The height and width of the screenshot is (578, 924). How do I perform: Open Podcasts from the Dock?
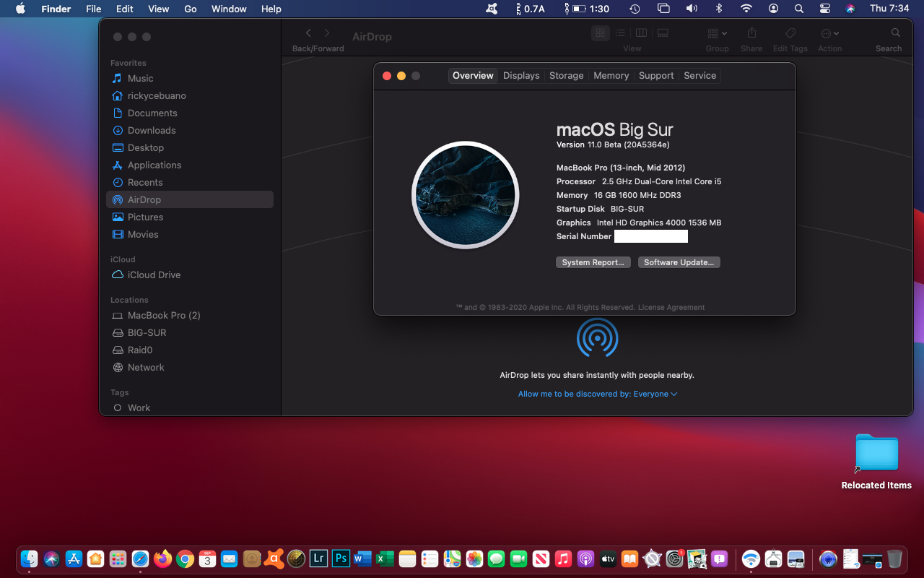click(585, 558)
